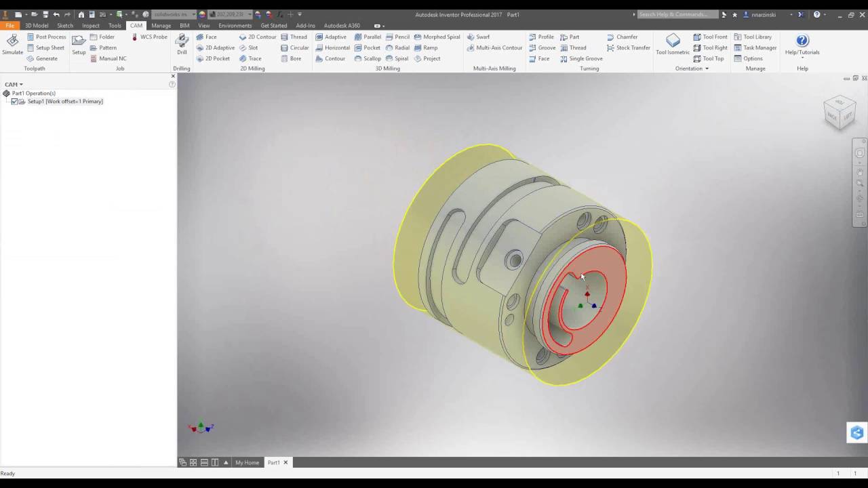Pick the 2D Contour tool

point(258,37)
